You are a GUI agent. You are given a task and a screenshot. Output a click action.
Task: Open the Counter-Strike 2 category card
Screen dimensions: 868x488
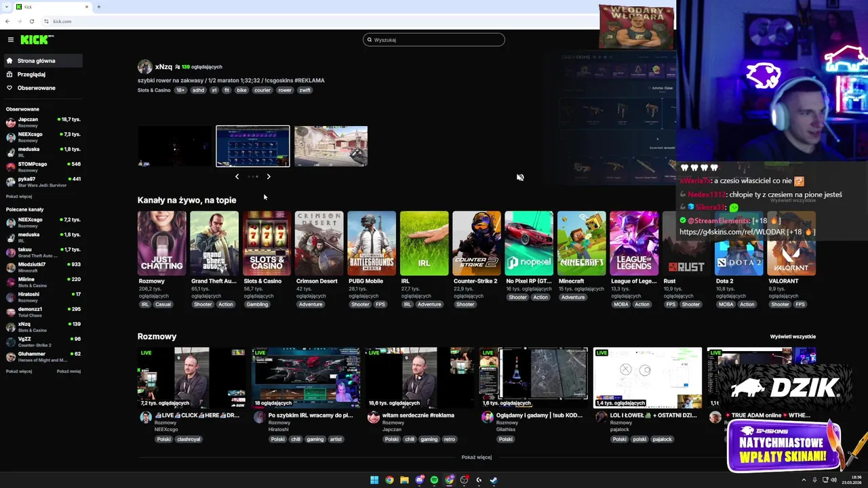pyautogui.click(x=477, y=243)
